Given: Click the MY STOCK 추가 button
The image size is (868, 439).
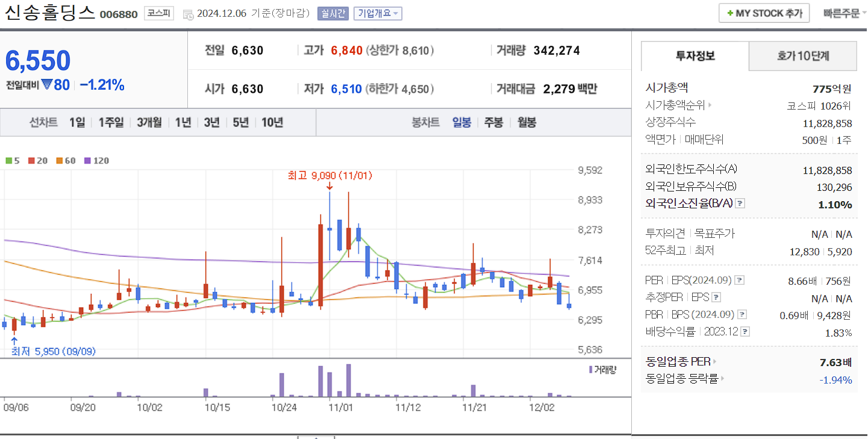Looking at the screenshot, I should pos(764,12).
